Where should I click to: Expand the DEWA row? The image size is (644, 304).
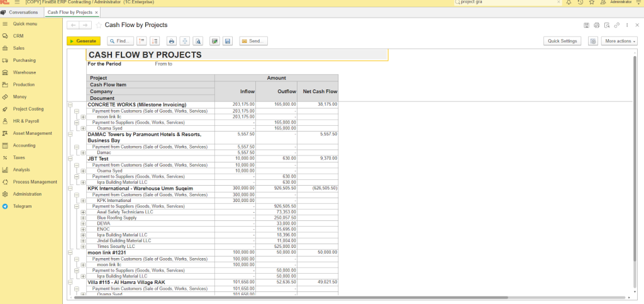(x=83, y=224)
